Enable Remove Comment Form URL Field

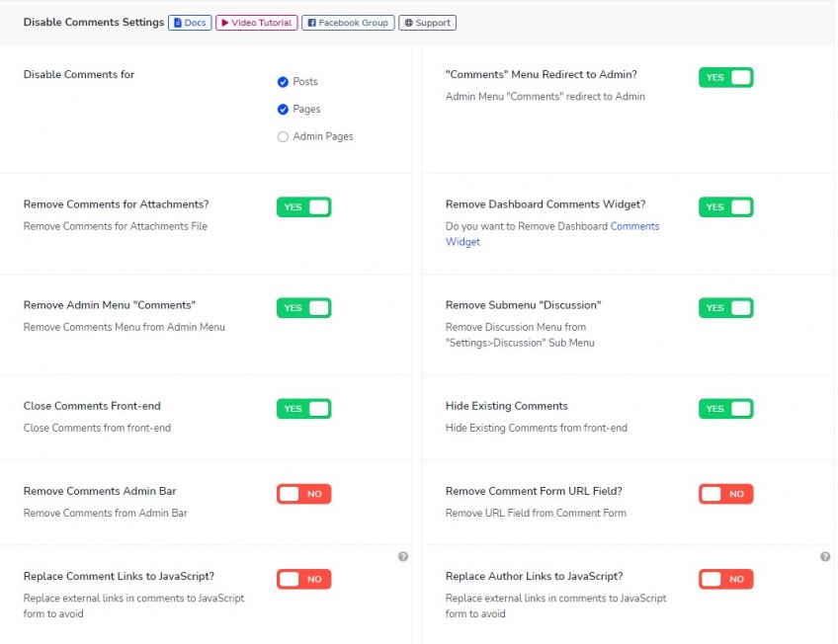(725, 494)
